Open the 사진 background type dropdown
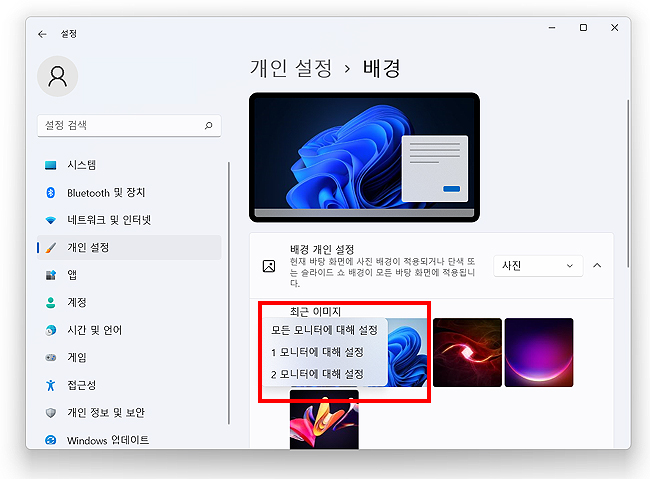 pyautogui.click(x=538, y=266)
